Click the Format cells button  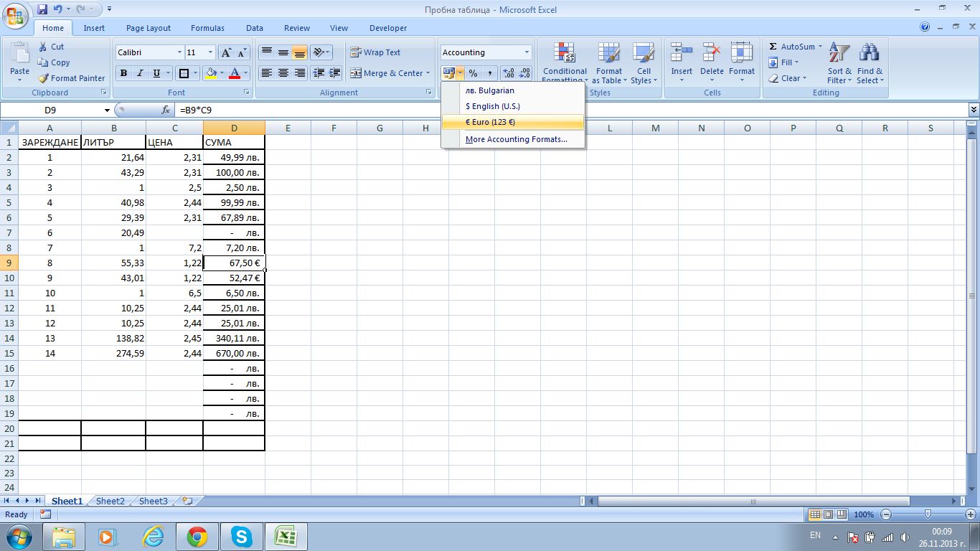pyautogui.click(x=742, y=62)
